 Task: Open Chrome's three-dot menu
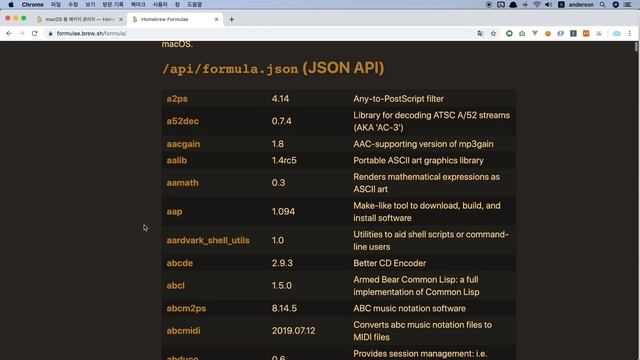point(630,33)
